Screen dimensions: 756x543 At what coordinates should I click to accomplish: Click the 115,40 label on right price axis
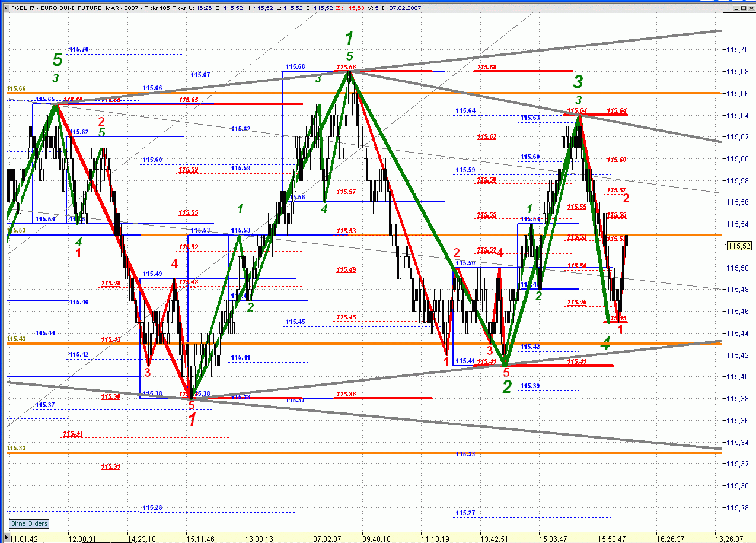[739, 376]
